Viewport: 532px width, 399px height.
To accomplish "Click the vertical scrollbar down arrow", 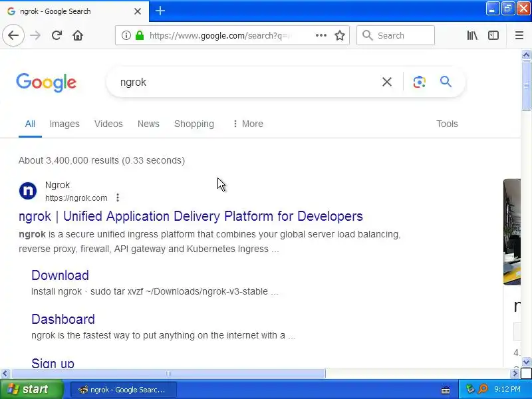I will click(x=526, y=362).
